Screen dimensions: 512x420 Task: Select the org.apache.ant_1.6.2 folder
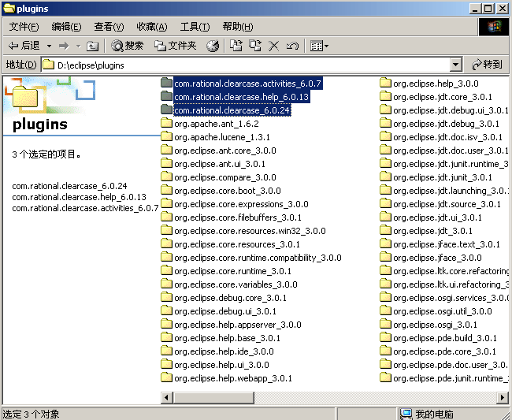(216, 124)
